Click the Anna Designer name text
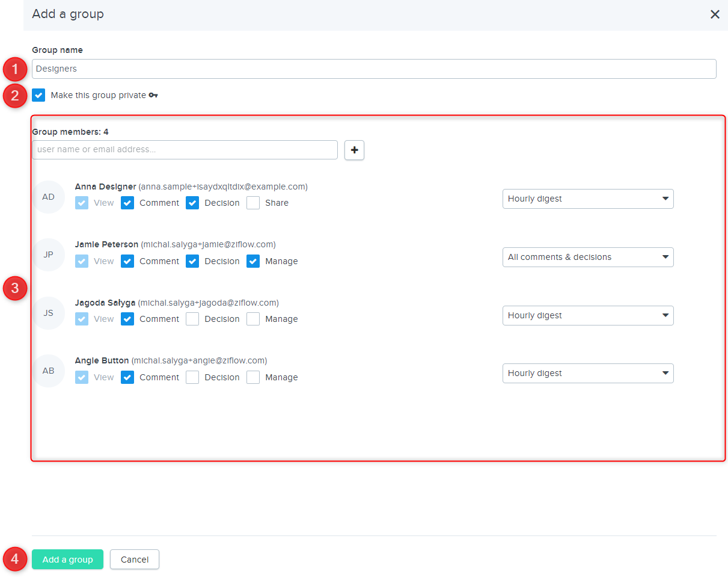This screenshot has height=577, width=728. [x=105, y=187]
